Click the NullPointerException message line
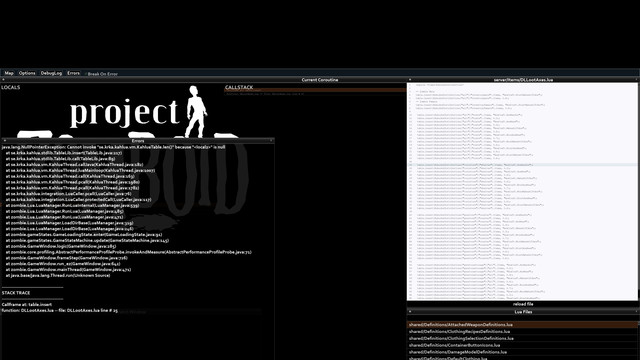 pyautogui.click(x=113, y=147)
